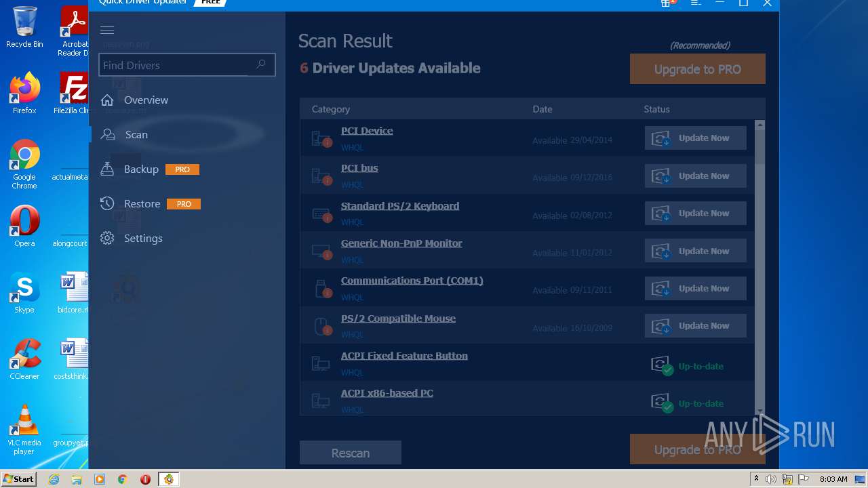
Task: Show hidden system tray icons
Action: click(757, 479)
